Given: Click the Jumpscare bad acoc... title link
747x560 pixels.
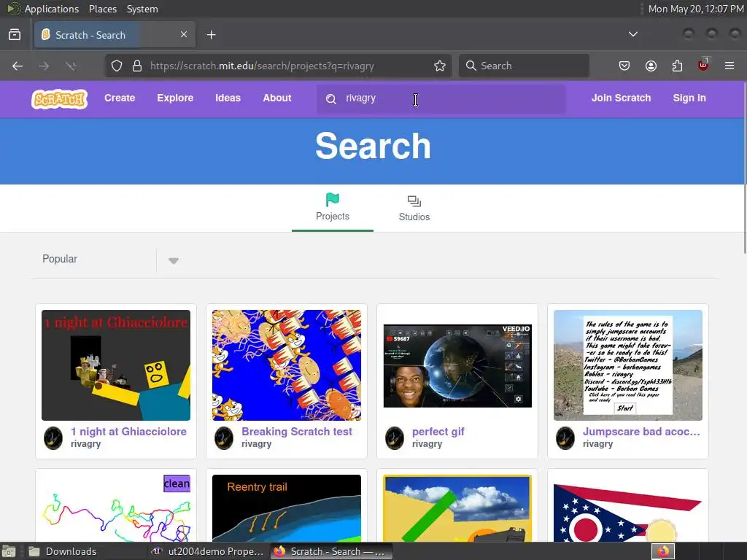Looking at the screenshot, I should tap(641, 432).
